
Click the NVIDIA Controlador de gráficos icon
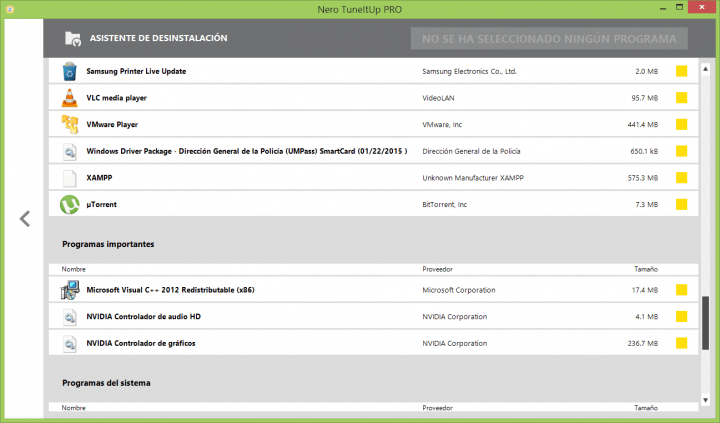coord(69,343)
